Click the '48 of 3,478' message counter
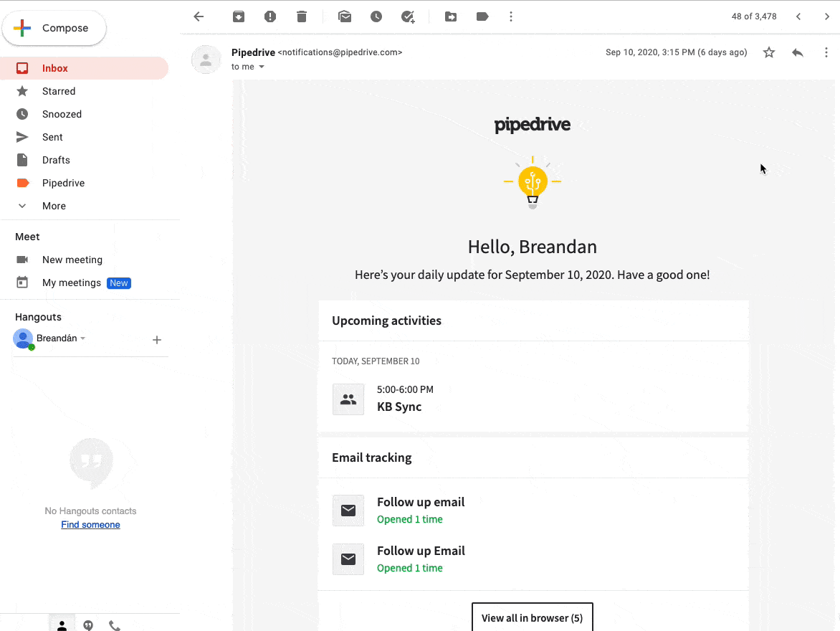This screenshot has height=631, width=840. pos(754,16)
